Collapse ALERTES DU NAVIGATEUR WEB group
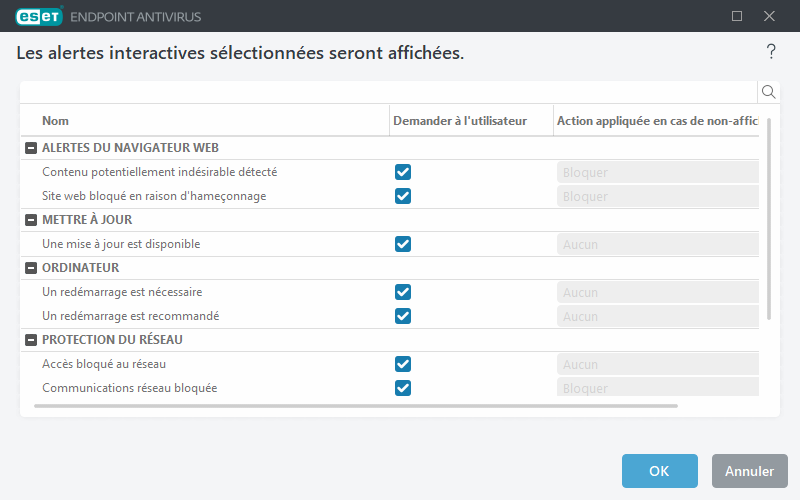 coord(31,148)
